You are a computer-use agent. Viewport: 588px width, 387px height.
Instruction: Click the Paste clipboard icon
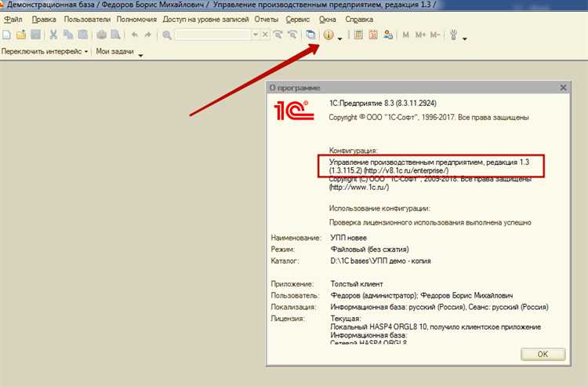[x=82, y=35]
